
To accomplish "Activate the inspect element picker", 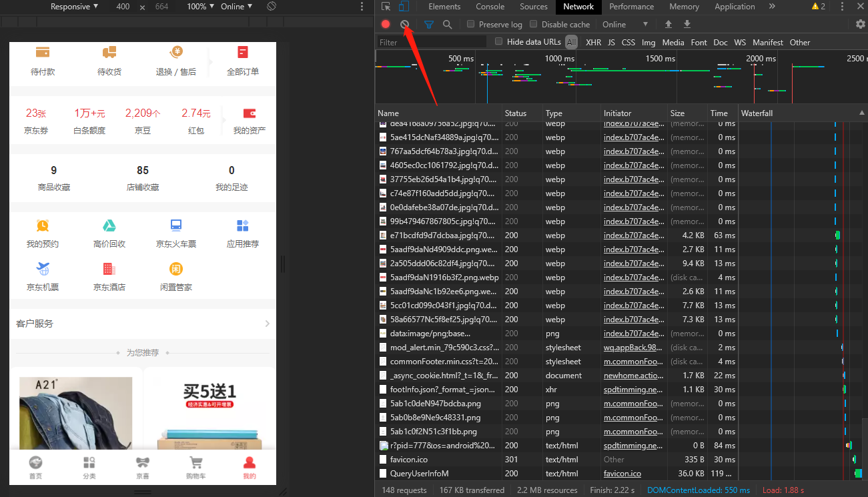I will 386,7.
